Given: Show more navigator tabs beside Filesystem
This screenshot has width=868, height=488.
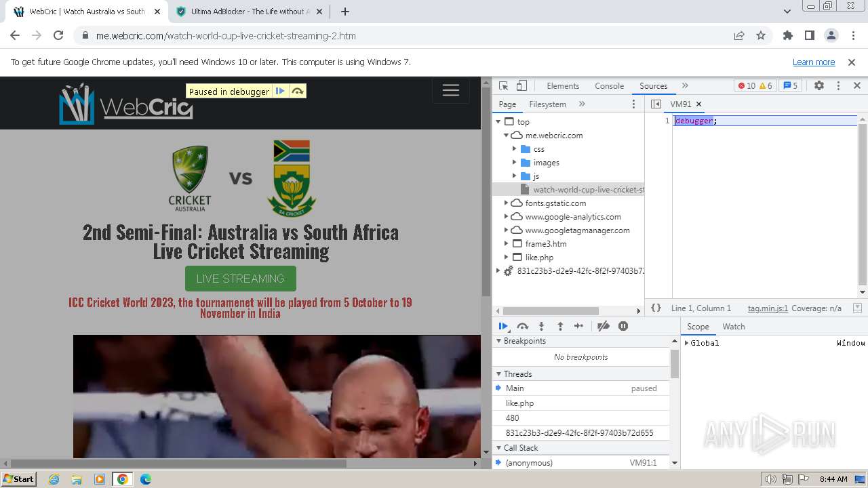Looking at the screenshot, I should coord(582,104).
